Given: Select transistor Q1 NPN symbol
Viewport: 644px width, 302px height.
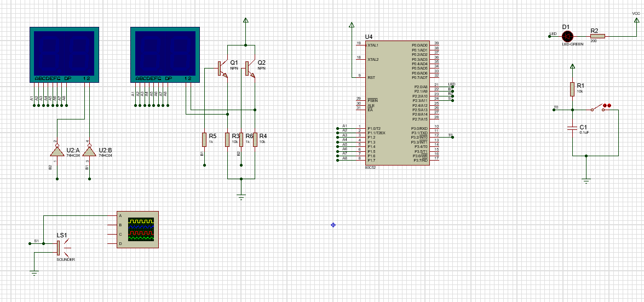Looking at the screenshot, I should point(222,69).
